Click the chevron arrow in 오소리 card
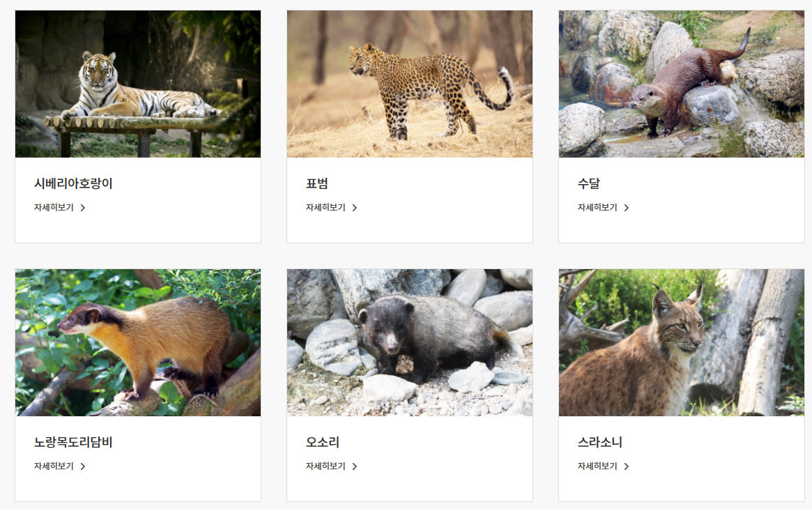Image resolution: width=812 pixels, height=509 pixels. click(x=355, y=466)
